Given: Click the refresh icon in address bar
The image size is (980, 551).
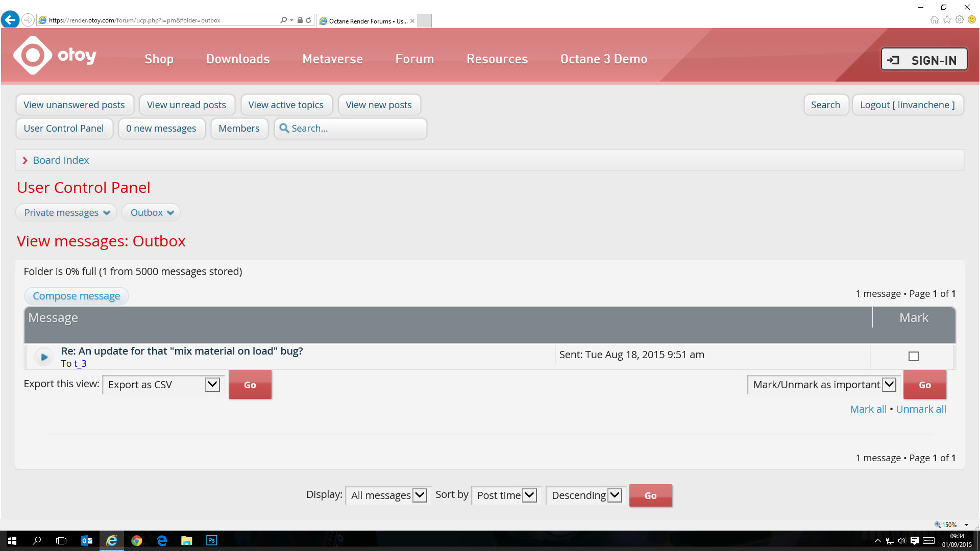Looking at the screenshot, I should pos(308,20).
